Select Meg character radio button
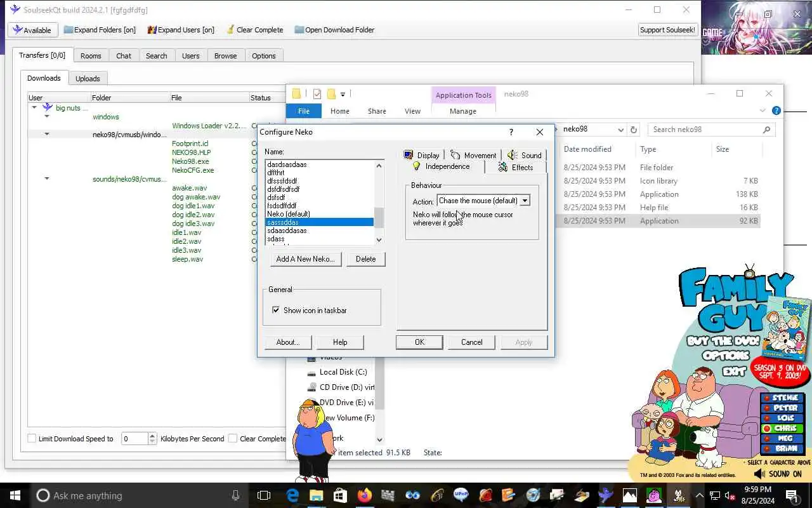 point(767,439)
